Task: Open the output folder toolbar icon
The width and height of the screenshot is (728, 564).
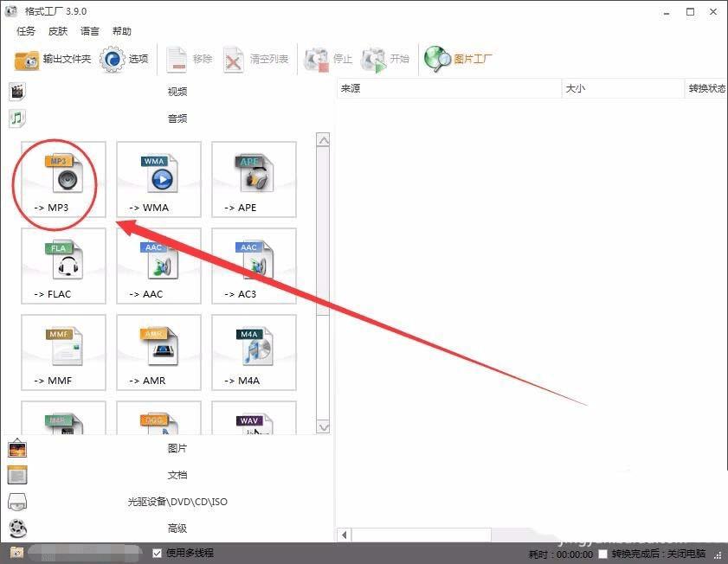Action: pos(53,60)
